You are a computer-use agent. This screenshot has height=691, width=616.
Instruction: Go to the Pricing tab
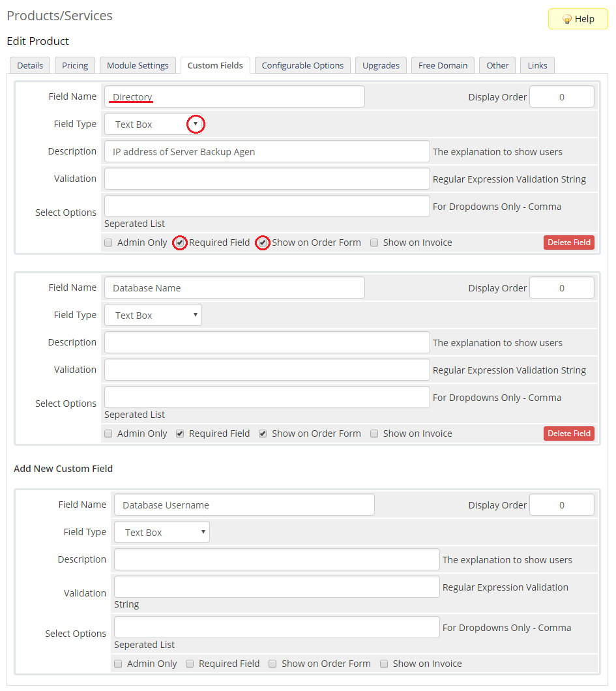tap(75, 65)
